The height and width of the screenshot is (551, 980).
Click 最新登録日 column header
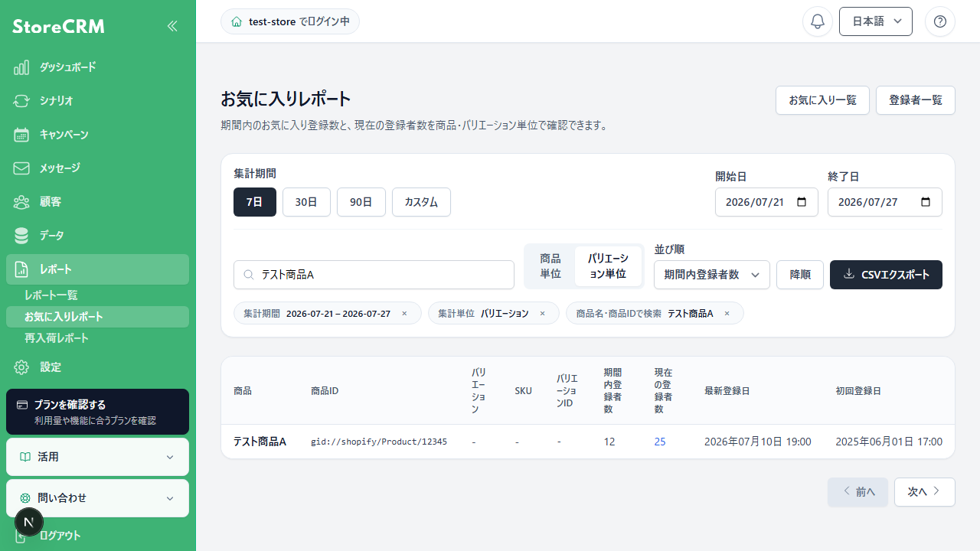point(727,390)
